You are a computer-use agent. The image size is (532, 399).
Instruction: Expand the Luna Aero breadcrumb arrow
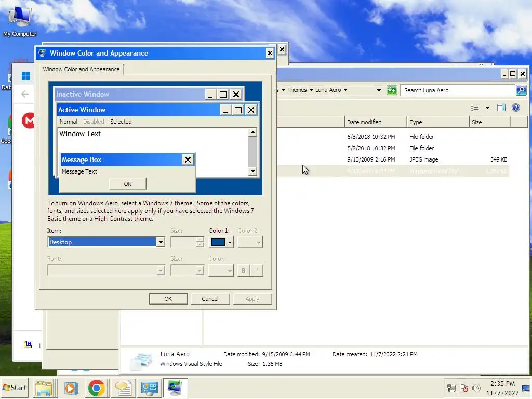point(345,90)
